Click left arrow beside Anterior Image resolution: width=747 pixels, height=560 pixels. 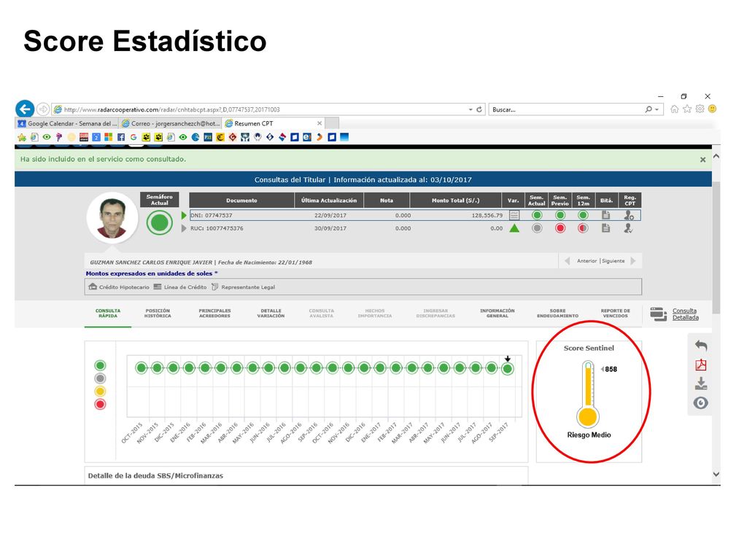pos(568,261)
